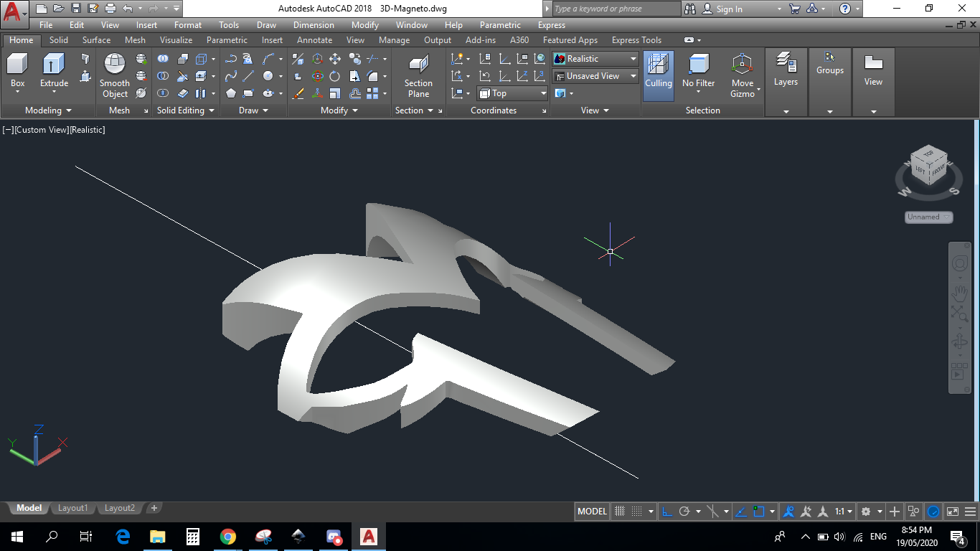This screenshot has height=551, width=980.
Task: Open the Annotate ribbon tab
Action: coord(314,40)
